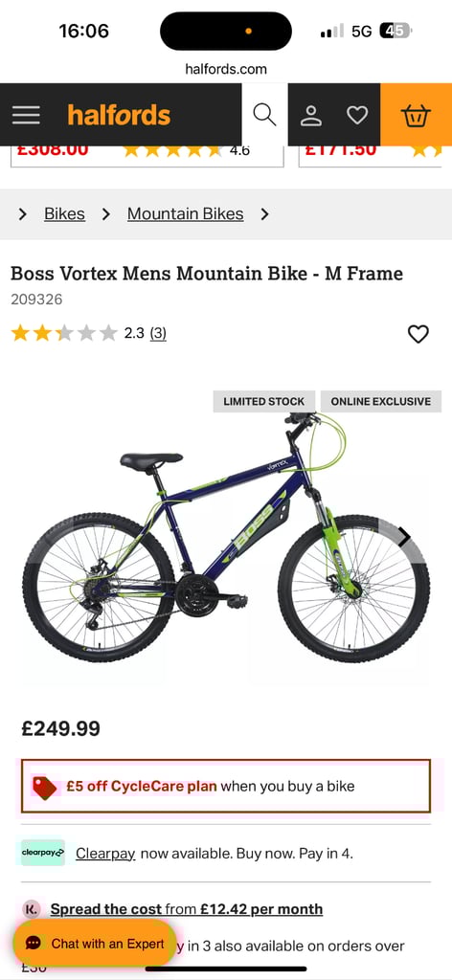Open the shopping basket icon

coord(416,115)
